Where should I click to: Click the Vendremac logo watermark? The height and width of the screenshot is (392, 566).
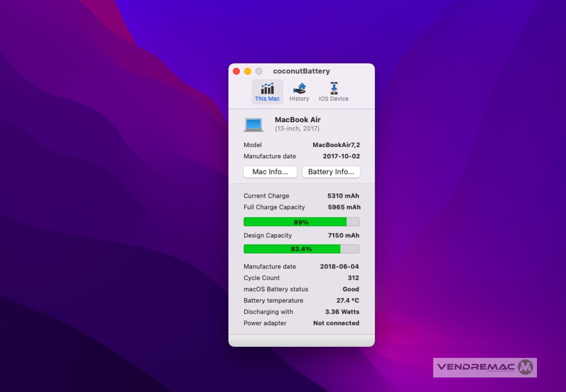485,367
